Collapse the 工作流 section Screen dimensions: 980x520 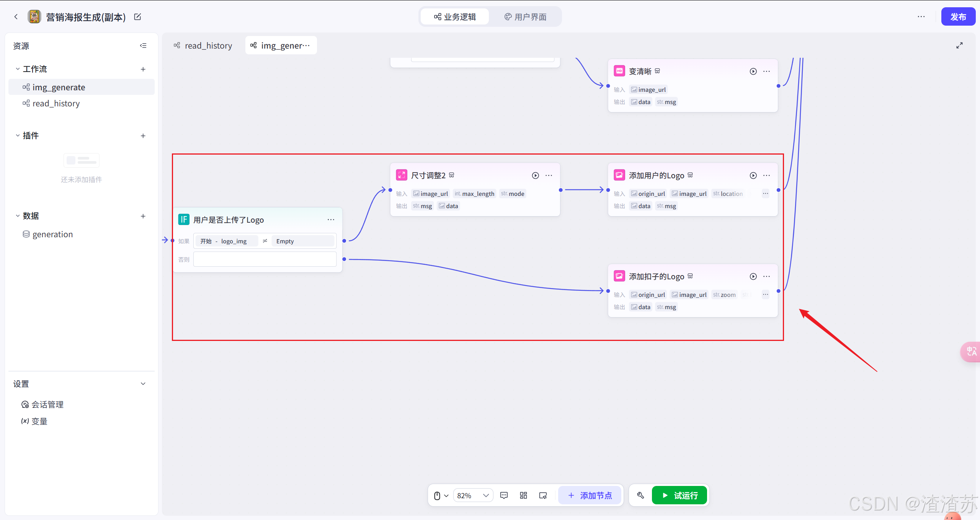click(18, 69)
